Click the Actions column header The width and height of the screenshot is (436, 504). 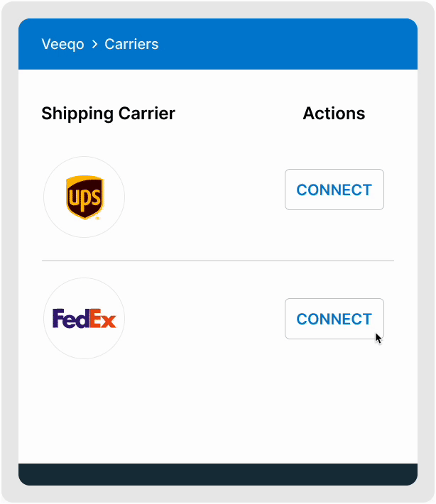[x=334, y=114]
